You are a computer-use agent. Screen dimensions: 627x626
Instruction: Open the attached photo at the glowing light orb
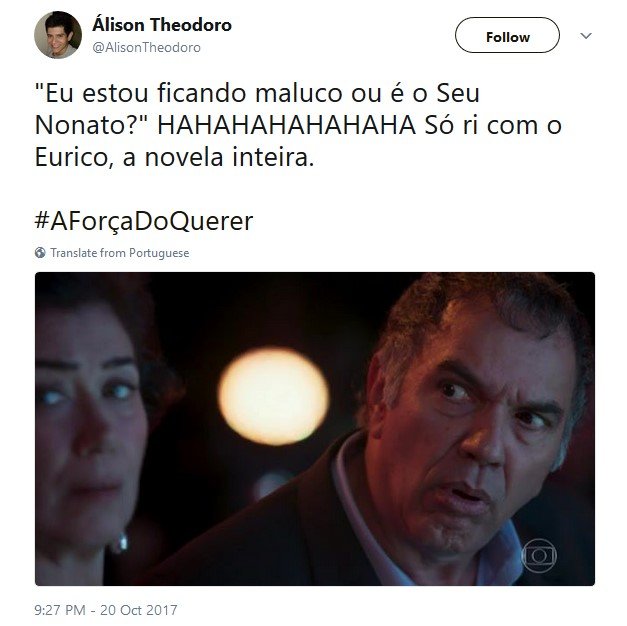[x=274, y=396]
